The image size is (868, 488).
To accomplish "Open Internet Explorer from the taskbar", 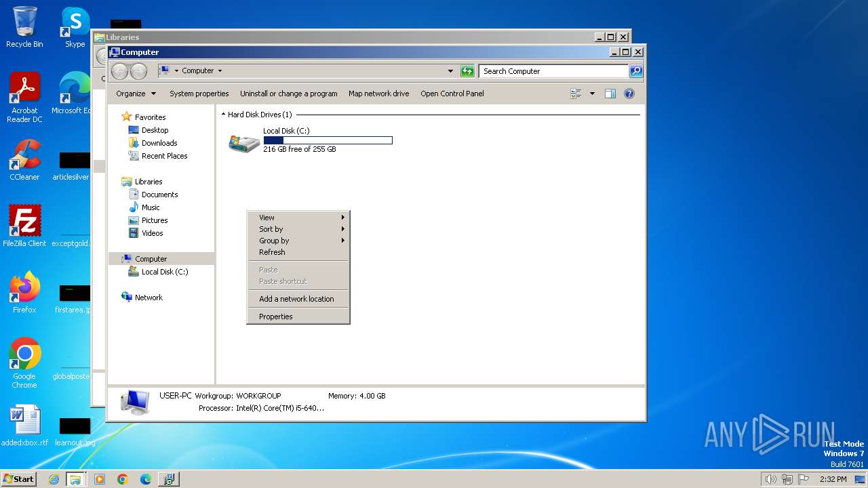I will [x=54, y=479].
